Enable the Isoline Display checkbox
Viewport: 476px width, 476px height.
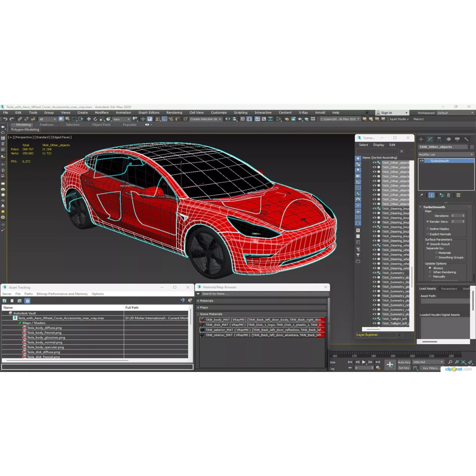(x=428, y=229)
